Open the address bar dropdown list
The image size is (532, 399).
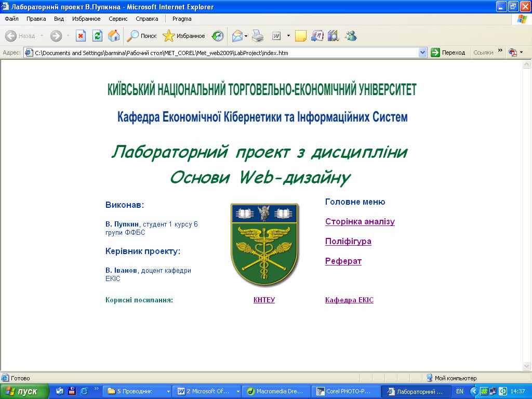(x=423, y=52)
